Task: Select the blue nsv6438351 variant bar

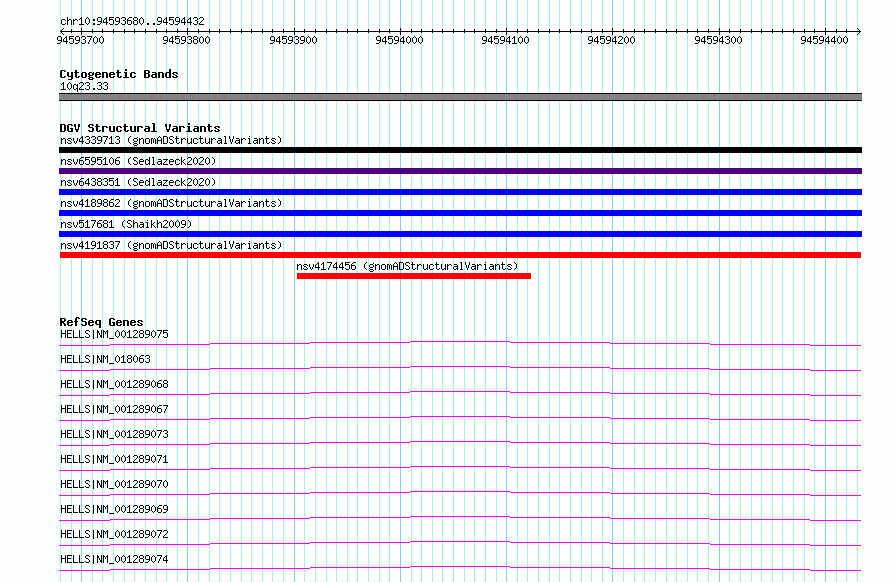Action: [460, 192]
